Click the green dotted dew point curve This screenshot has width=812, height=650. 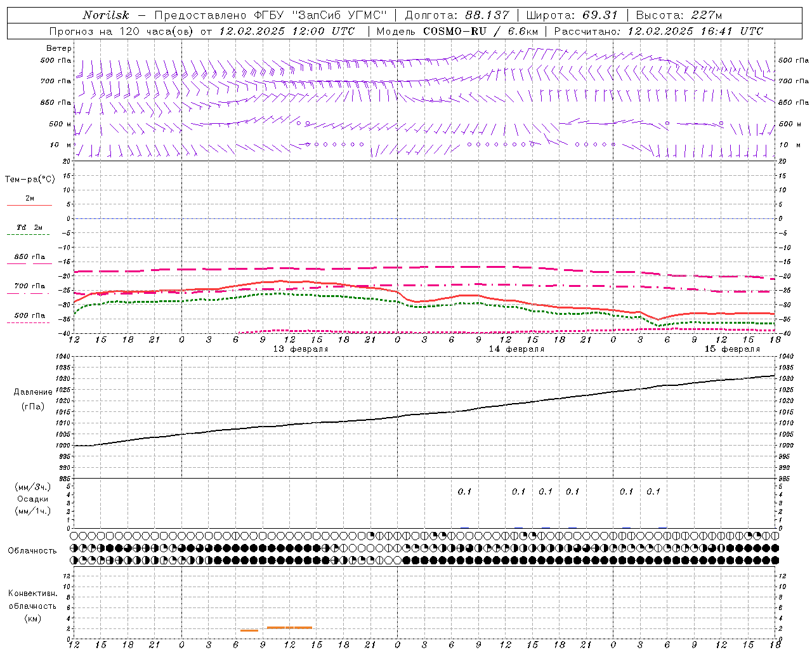424,306
